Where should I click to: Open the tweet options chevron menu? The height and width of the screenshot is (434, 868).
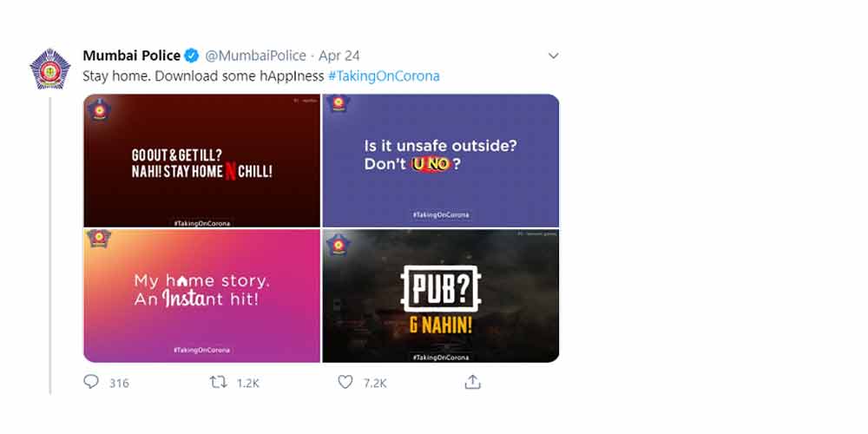point(553,56)
